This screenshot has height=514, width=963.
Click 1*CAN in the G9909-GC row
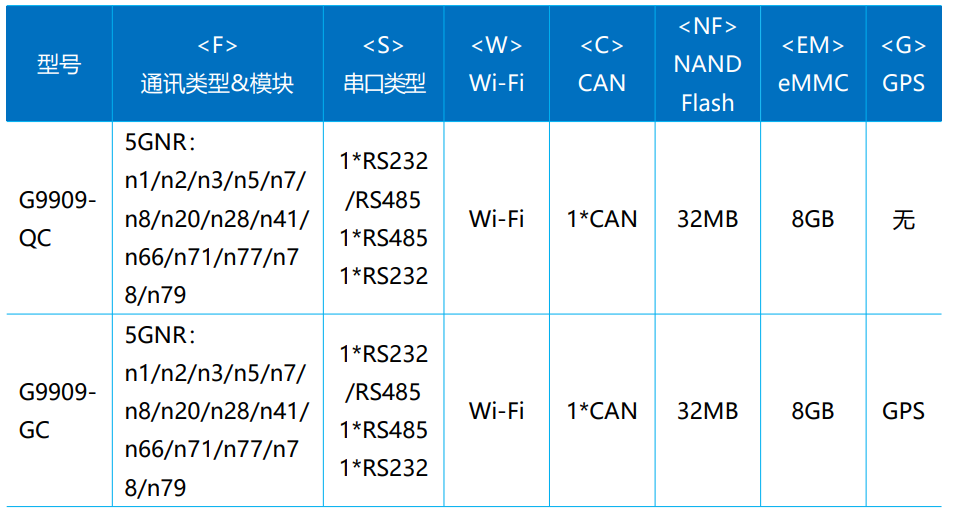[x=601, y=411]
